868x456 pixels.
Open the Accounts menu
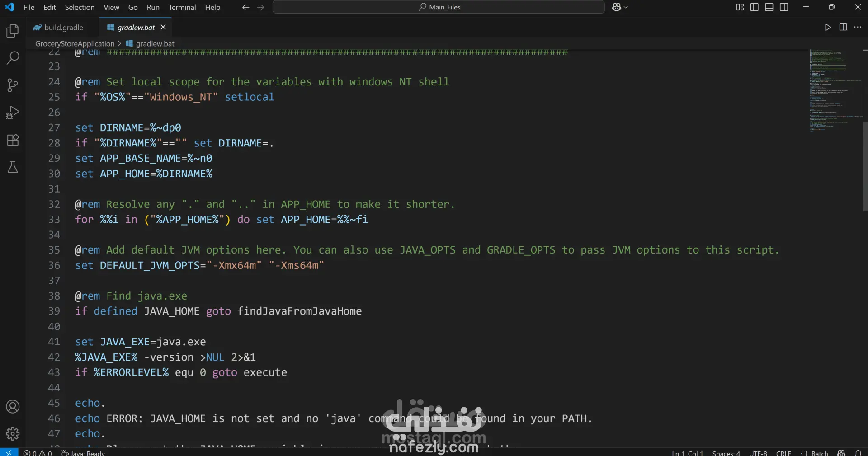[13, 407]
